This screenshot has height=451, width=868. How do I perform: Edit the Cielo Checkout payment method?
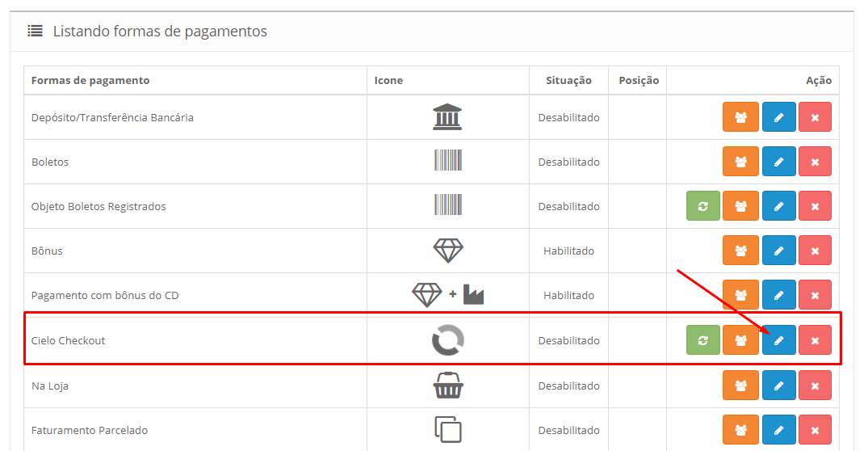click(778, 340)
